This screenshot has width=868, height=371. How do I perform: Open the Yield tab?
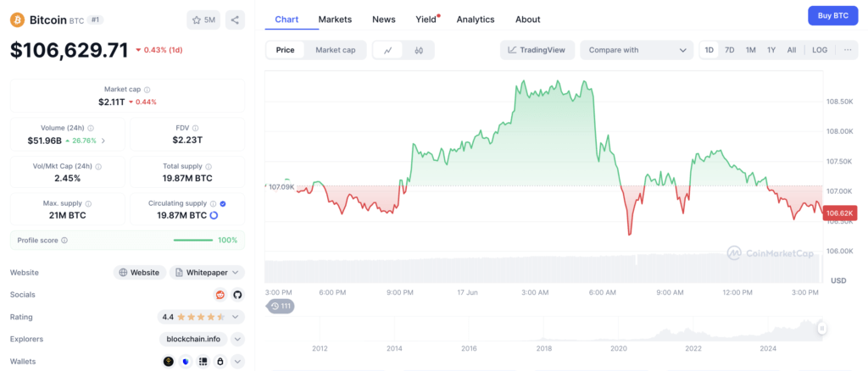pos(426,19)
